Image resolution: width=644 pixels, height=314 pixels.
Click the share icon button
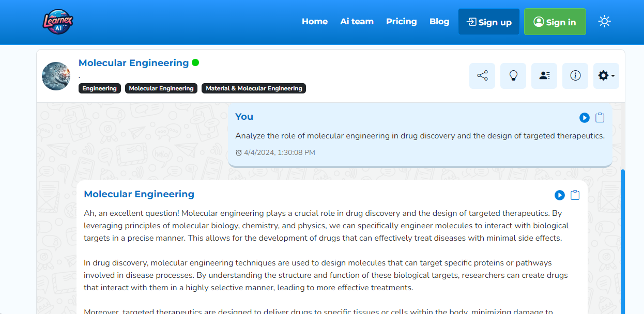point(482,76)
